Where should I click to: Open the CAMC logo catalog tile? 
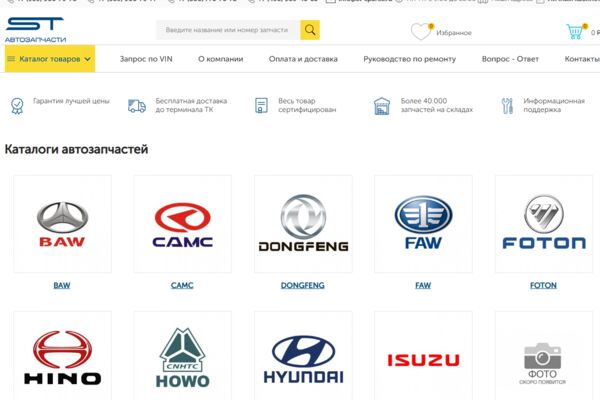[183, 224]
